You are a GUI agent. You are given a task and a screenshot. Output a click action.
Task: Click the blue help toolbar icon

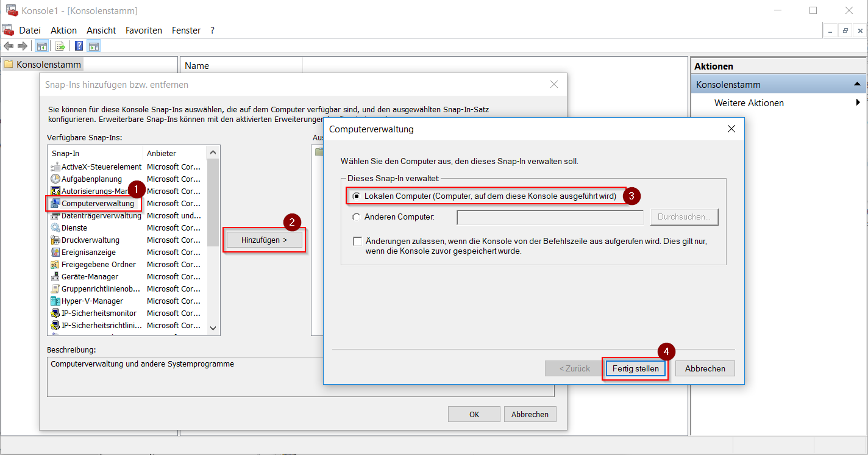(79, 46)
